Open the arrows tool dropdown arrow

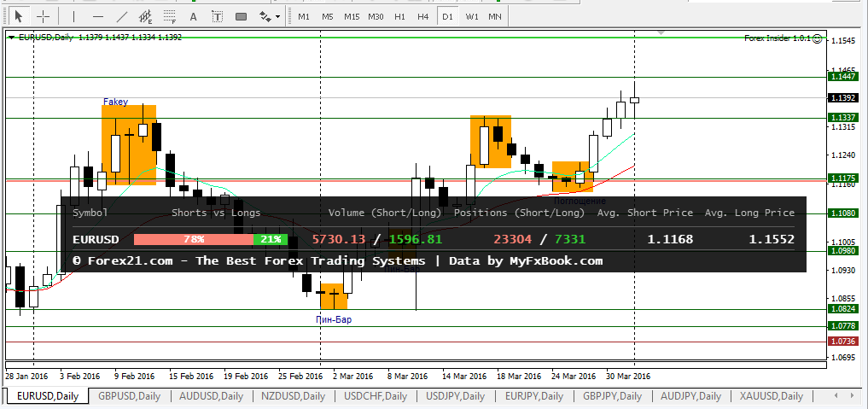tap(277, 16)
